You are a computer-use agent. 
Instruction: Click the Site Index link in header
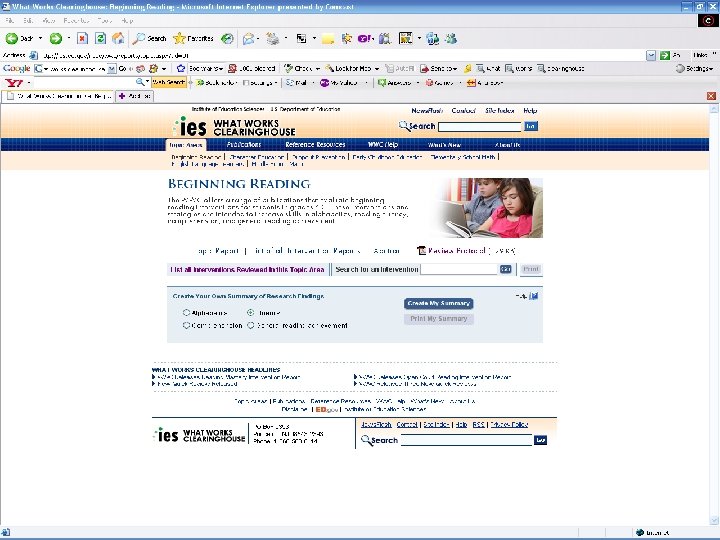click(500, 111)
